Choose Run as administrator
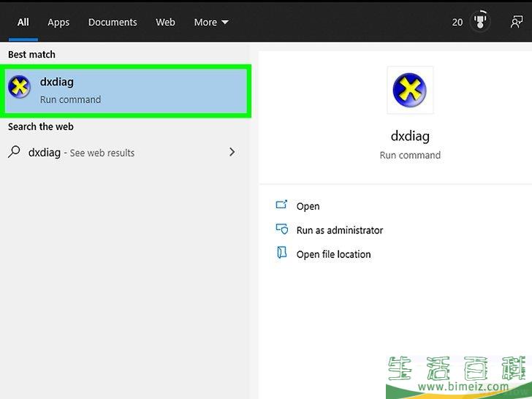This screenshot has width=532, height=399. [340, 230]
